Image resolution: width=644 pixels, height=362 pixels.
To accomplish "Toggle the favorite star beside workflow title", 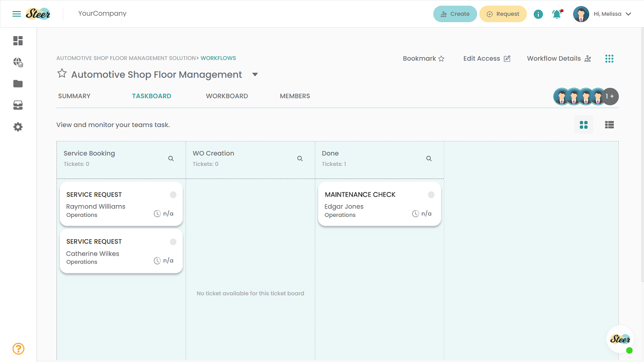I will pyautogui.click(x=62, y=74).
